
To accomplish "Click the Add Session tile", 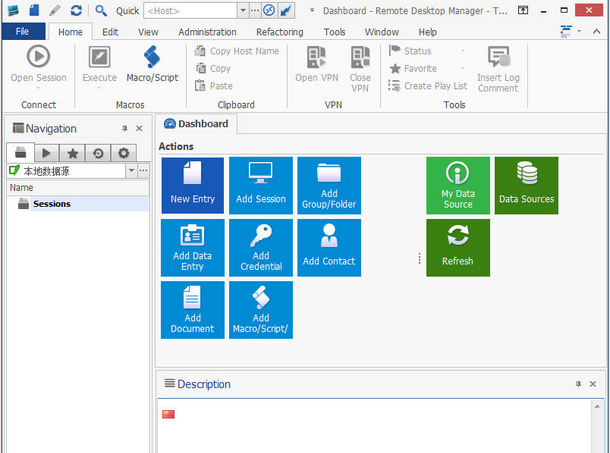I will [x=261, y=185].
